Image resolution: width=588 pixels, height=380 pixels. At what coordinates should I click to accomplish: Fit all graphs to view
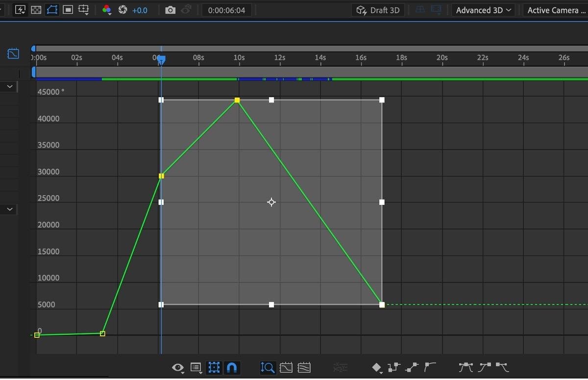coord(304,367)
